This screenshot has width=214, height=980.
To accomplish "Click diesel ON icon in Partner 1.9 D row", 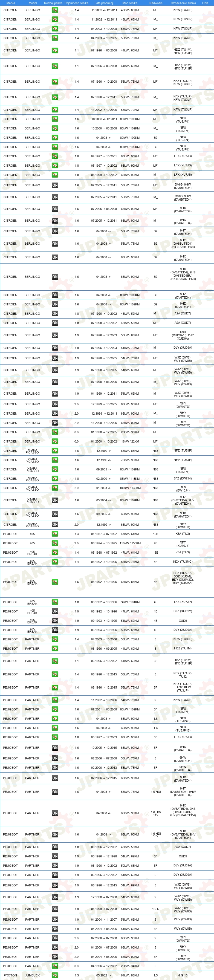I will point(55,909).
